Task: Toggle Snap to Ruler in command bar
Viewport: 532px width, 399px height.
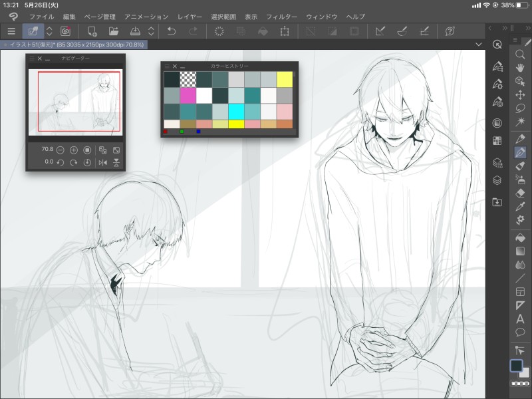Action: pos(380,31)
